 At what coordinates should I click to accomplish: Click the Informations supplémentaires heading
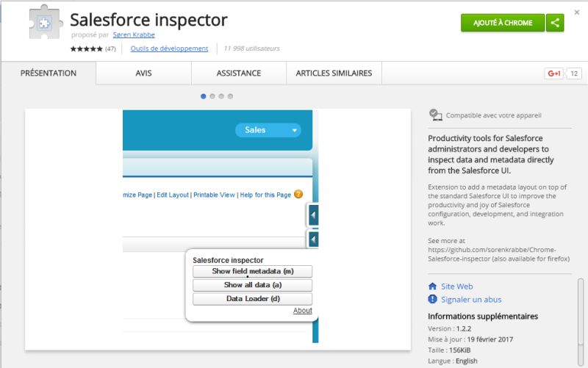coord(483,317)
